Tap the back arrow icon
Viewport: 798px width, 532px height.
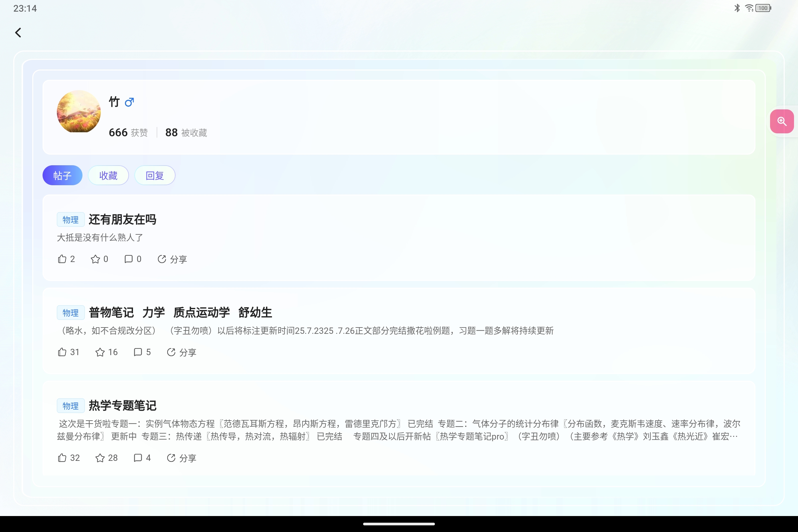[x=18, y=33]
